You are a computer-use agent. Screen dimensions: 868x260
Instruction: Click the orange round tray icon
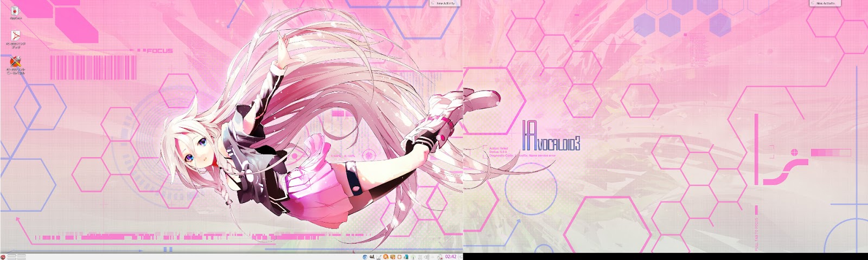click(x=386, y=257)
